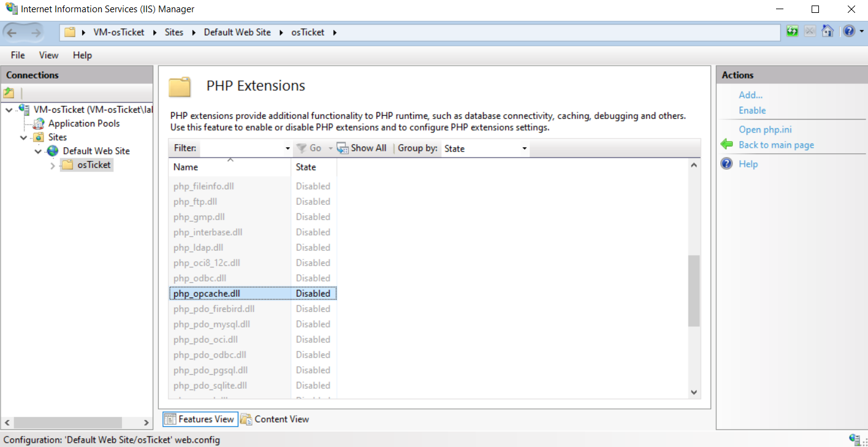Screen dimensions: 868x447
Task: Sort by Name column header
Action: (230, 167)
